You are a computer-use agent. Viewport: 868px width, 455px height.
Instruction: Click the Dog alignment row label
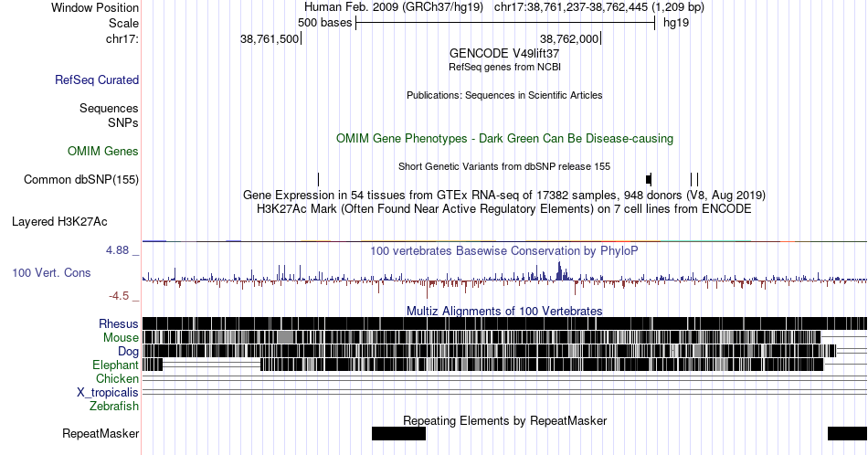(x=128, y=351)
